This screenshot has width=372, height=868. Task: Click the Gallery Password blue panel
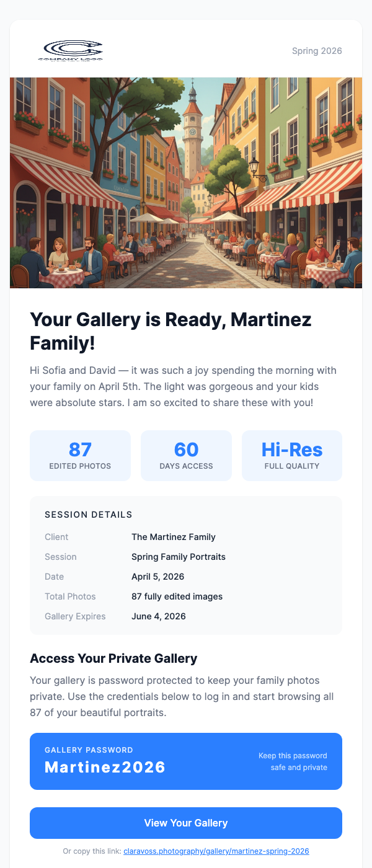coord(186,761)
